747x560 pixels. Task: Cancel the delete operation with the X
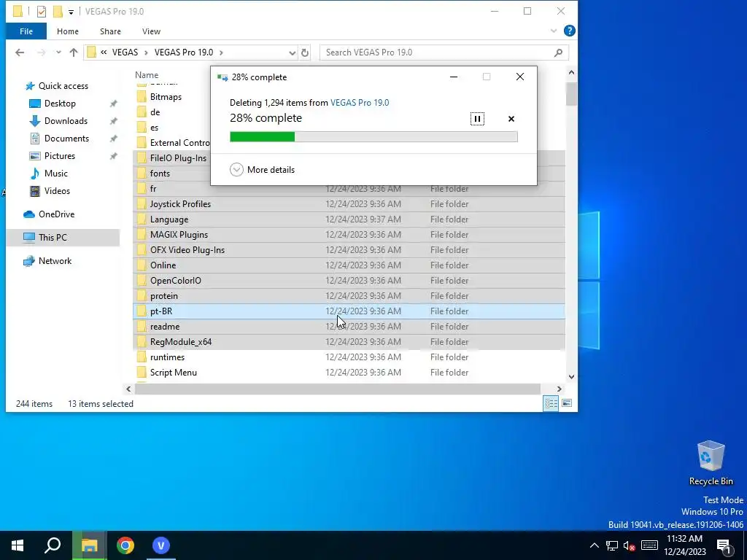(511, 119)
